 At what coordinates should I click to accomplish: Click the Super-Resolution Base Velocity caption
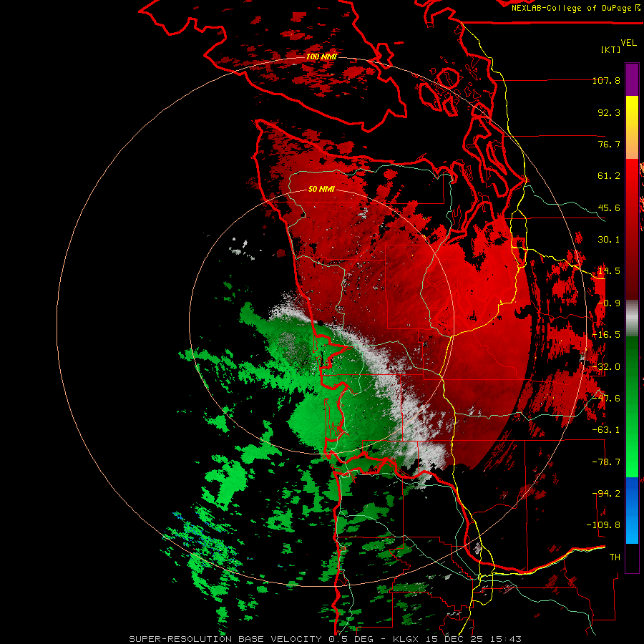(x=326, y=639)
